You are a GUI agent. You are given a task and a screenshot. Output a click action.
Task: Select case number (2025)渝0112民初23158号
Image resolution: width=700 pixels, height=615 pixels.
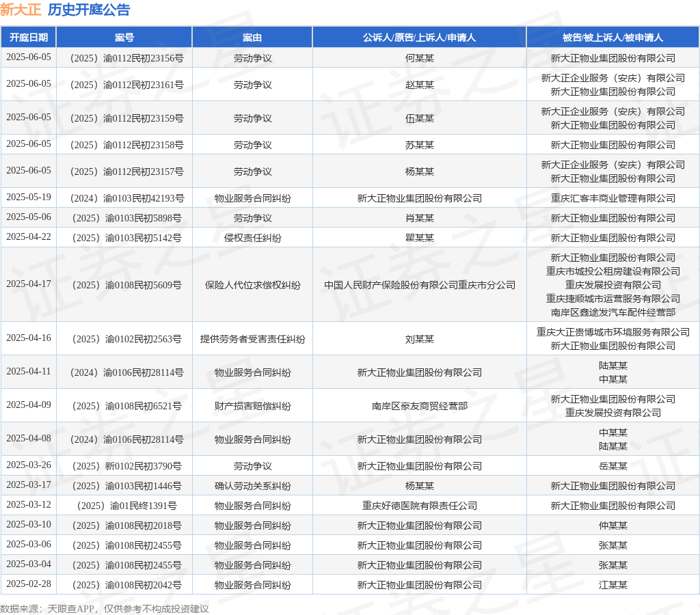(x=126, y=145)
